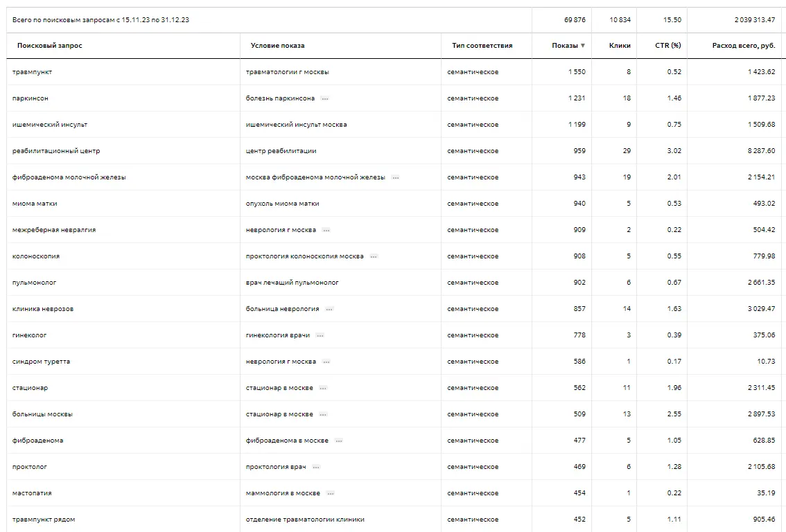Click ellipsis icon next to 'гинекология врачи'

[320, 335]
